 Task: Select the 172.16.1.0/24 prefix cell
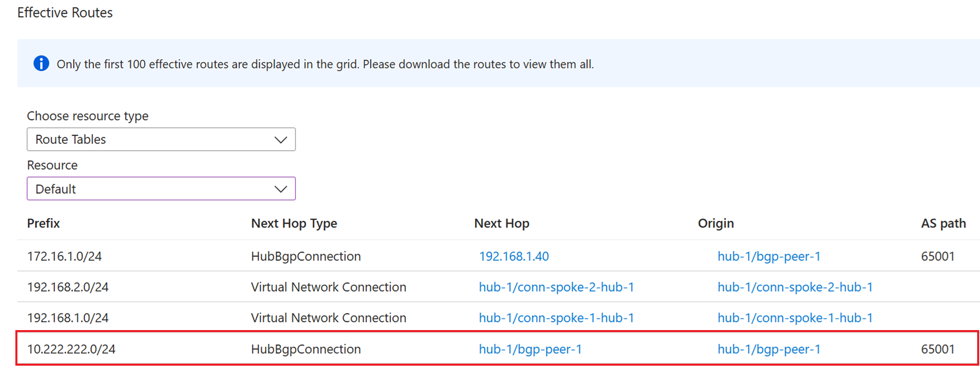pyautogui.click(x=64, y=256)
